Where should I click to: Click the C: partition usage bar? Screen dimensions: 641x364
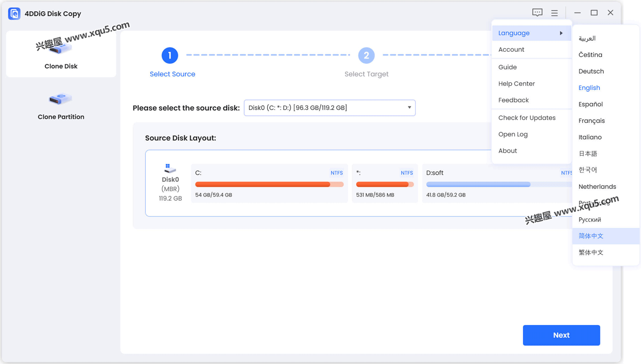tap(269, 184)
